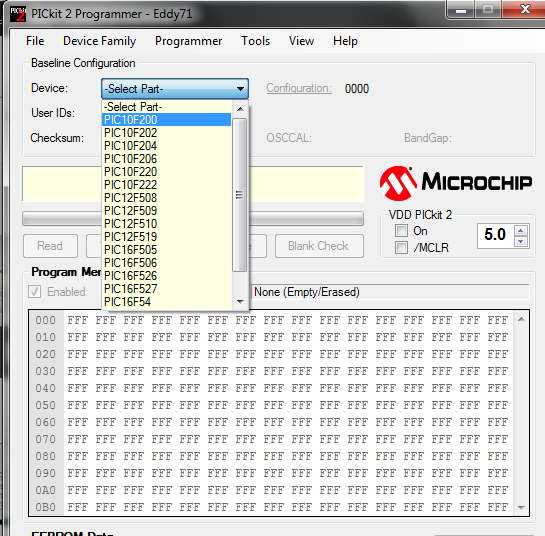Viewport: 545px width, 536px height.
Task: Click the None (Empty/Erased) source field
Action: (x=390, y=292)
